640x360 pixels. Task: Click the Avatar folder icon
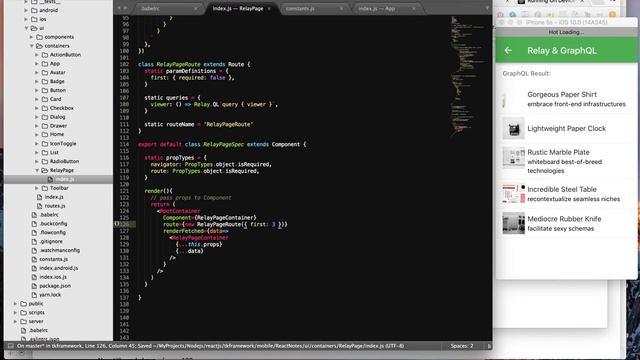pos(45,73)
